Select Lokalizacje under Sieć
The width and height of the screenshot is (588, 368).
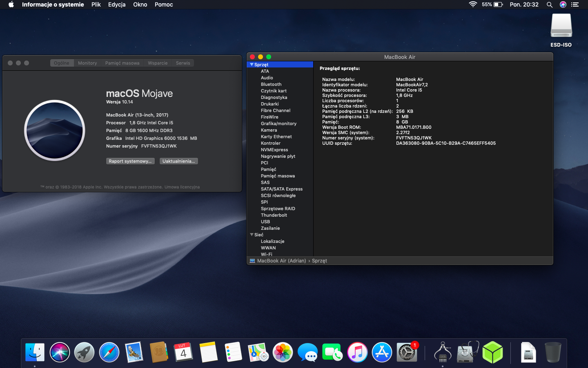[272, 241]
